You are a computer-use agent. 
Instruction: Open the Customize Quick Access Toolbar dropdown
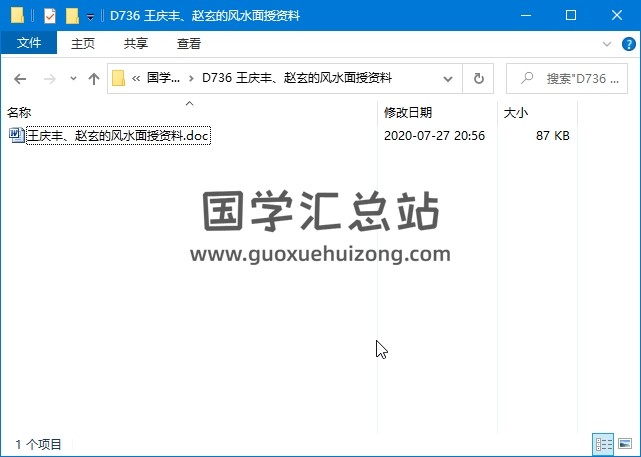coord(90,17)
